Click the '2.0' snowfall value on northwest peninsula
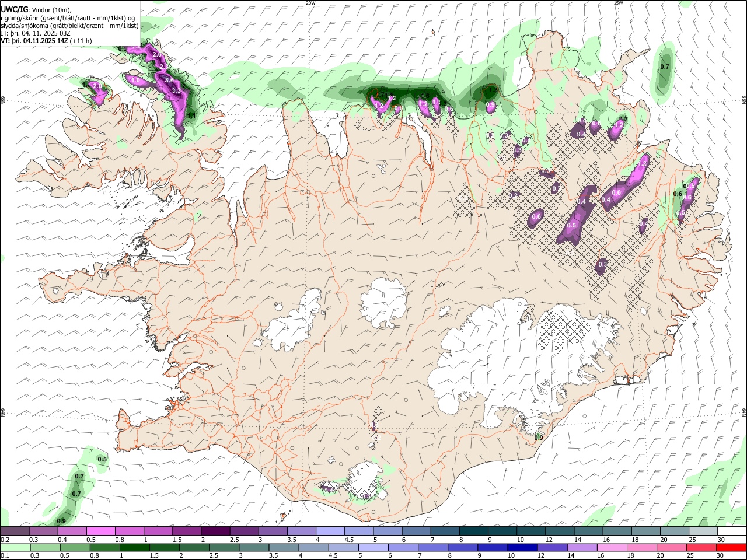 click(x=97, y=86)
